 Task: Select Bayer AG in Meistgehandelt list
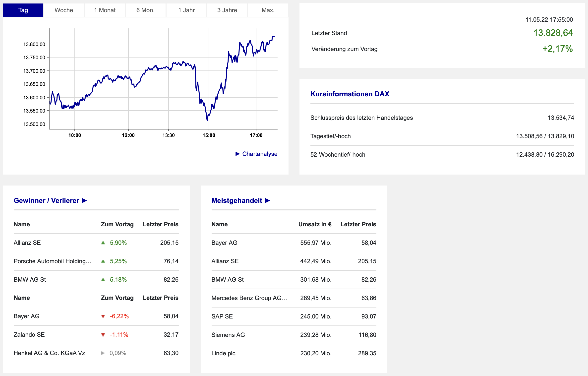click(224, 243)
